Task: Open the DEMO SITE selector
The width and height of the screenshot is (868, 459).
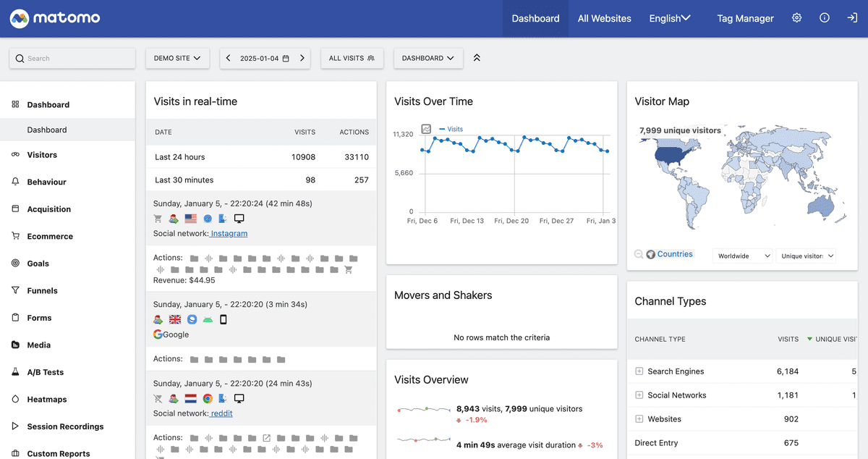Action: click(177, 58)
